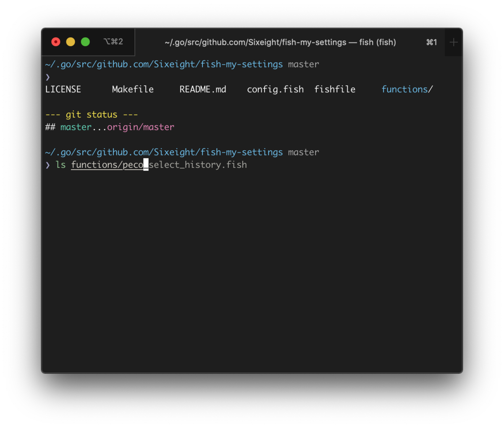The image size is (504, 428).
Task: Click the 'ls' command on the prompt line
Action: pyautogui.click(x=61, y=165)
